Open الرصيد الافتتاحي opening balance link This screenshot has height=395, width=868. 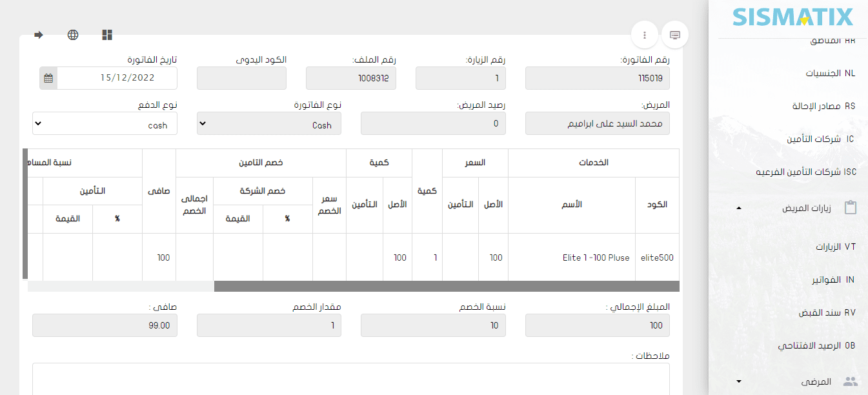(x=816, y=345)
